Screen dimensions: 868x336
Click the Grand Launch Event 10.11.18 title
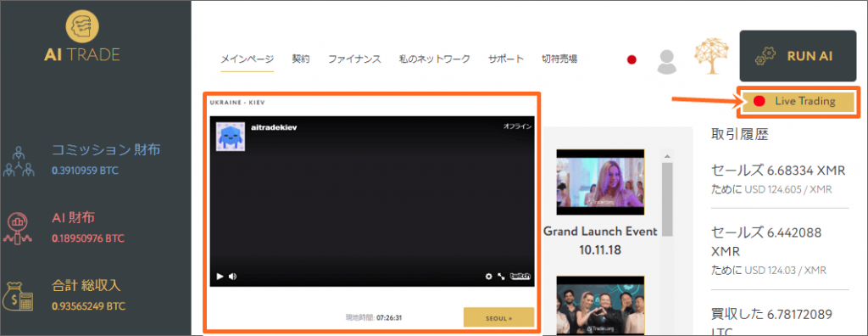(x=601, y=241)
